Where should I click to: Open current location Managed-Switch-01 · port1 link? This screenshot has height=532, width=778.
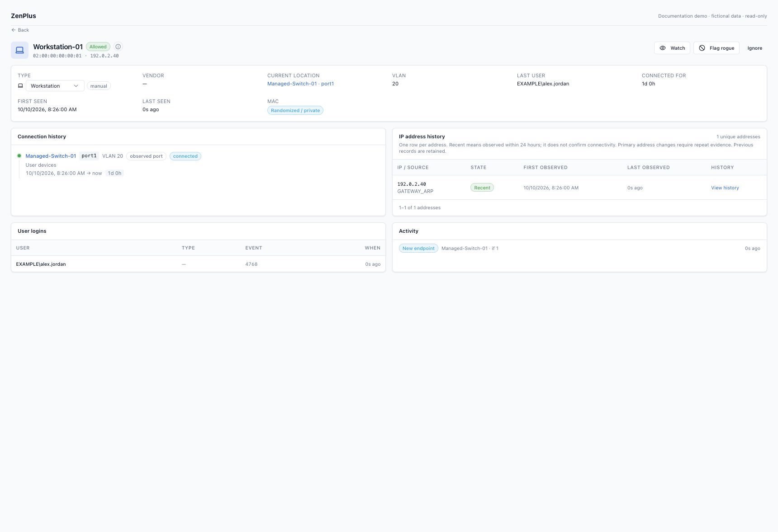coord(300,84)
